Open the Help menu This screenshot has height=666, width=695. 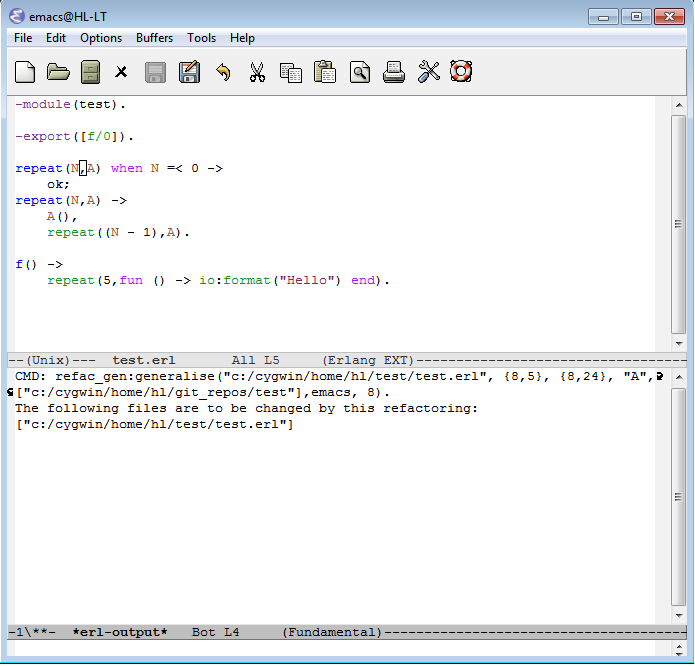[x=242, y=38]
